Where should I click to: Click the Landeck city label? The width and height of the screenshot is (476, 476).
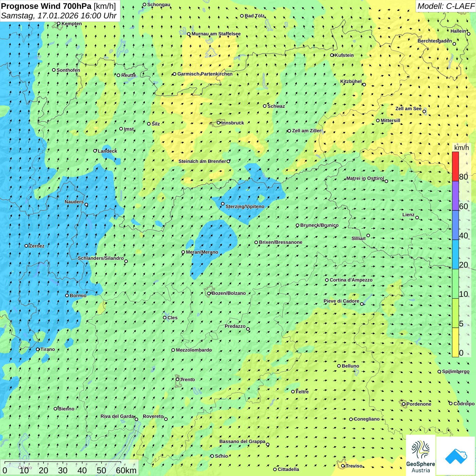[107, 151]
